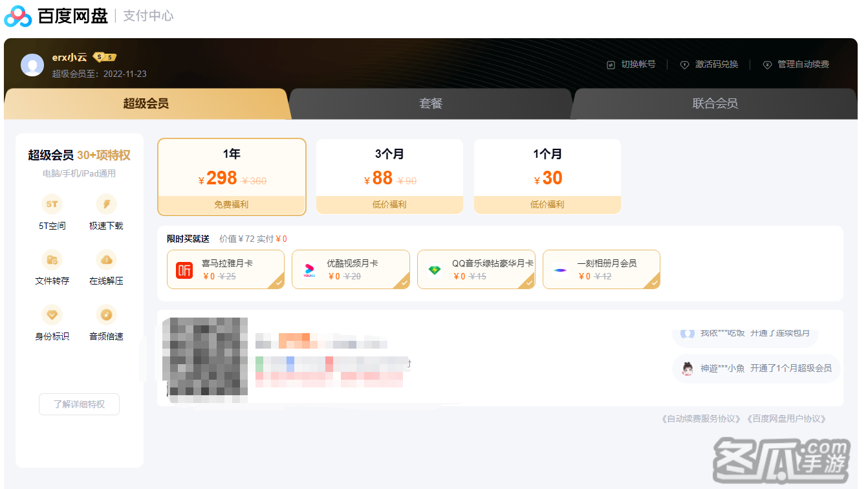Select the 1年 ¥298 plan
Image resolution: width=868 pixels, height=489 pixels.
pyautogui.click(x=232, y=177)
